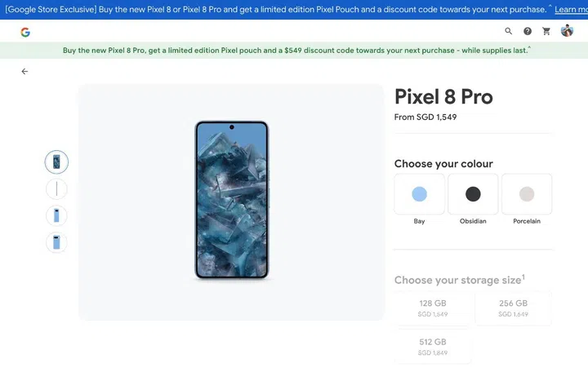Click the green Pixel 8 Pro promo banner
The width and height of the screenshot is (588, 372).
click(x=294, y=51)
